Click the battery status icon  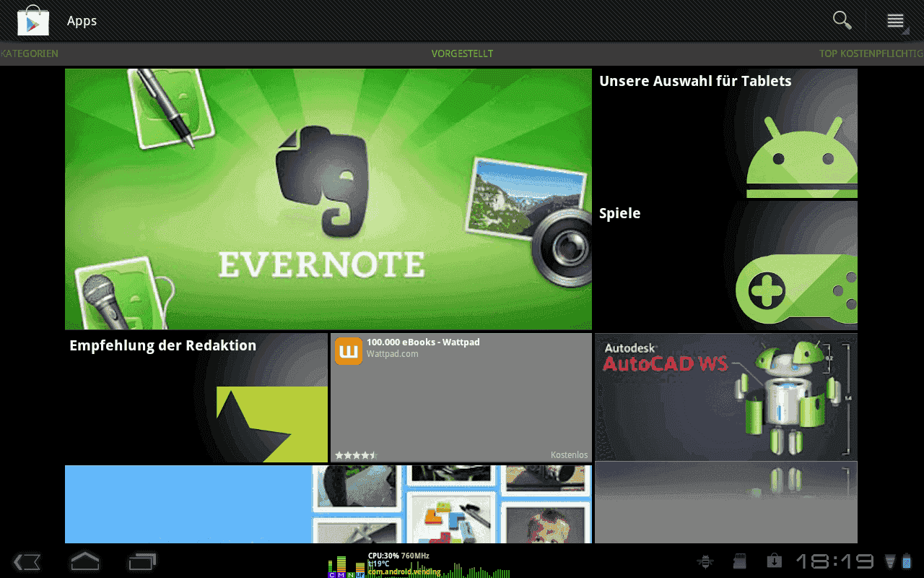coord(907,561)
